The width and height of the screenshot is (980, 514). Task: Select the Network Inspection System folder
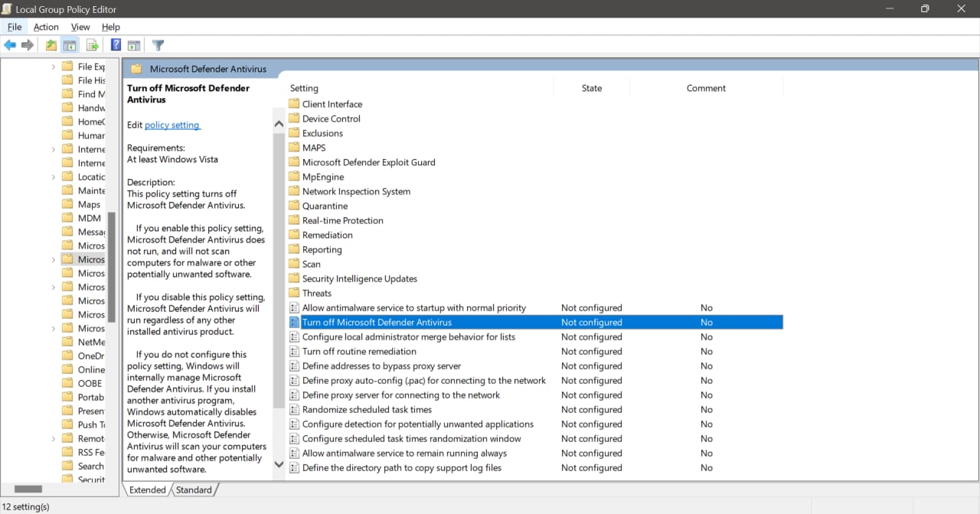coord(356,191)
